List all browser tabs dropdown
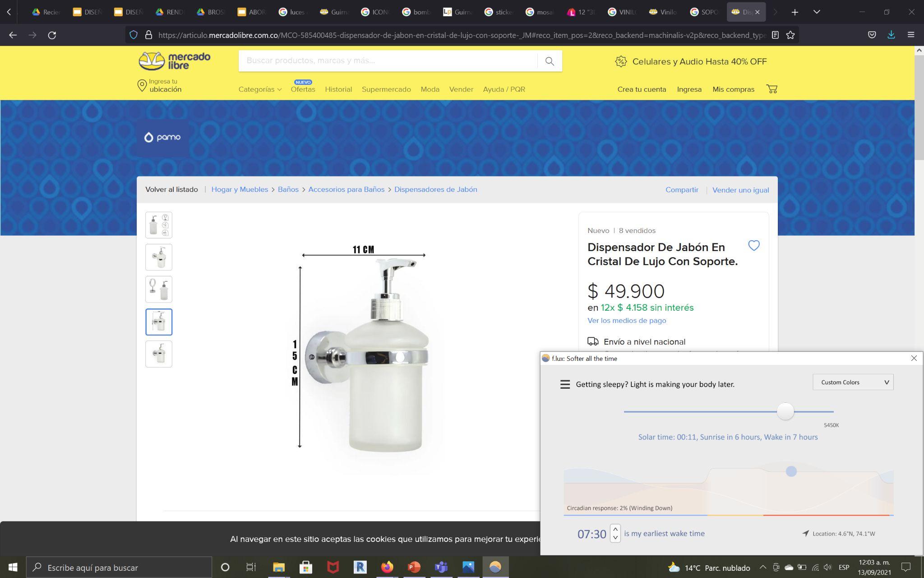The width and height of the screenshot is (924, 578). click(x=816, y=12)
